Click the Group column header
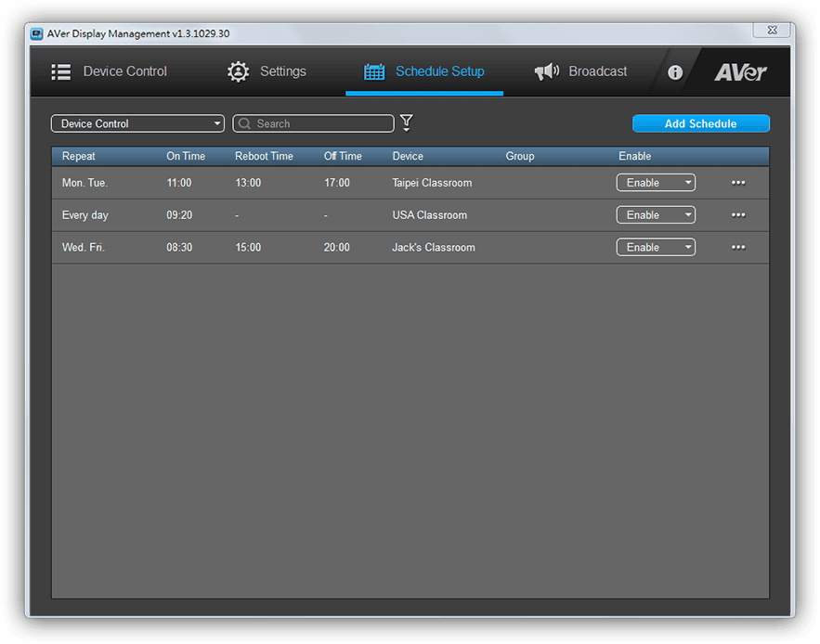Viewport: 820px width, 644px height. coord(520,156)
